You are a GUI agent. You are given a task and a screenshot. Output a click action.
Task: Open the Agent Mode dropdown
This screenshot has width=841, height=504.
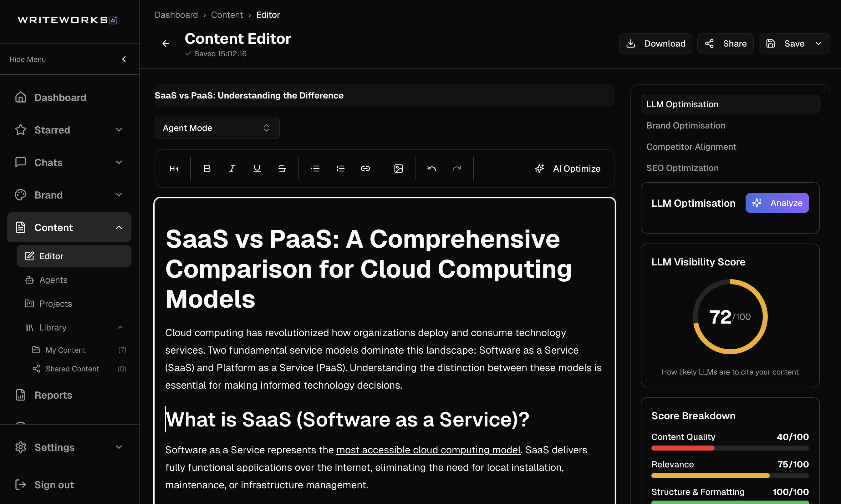pyautogui.click(x=217, y=128)
